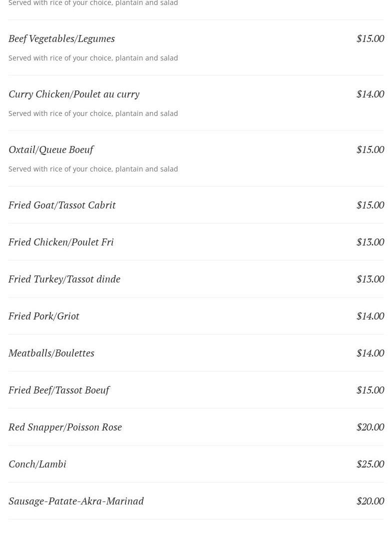Click the Fried Chicken $13.00 price
The height and width of the screenshot is (558, 392).
pyautogui.click(x=370, y=242)
